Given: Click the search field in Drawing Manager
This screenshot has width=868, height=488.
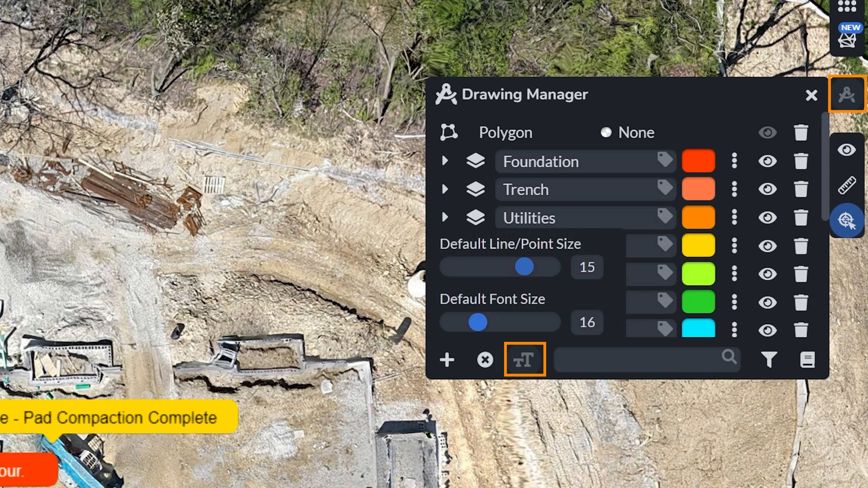Looking at the screenshot, I should (x=637, y=360).
